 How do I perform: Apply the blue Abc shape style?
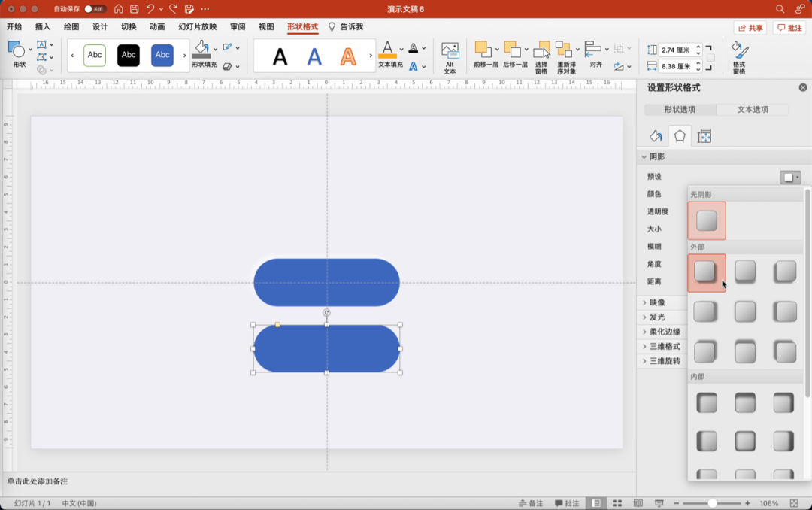(x=162, y=55)
